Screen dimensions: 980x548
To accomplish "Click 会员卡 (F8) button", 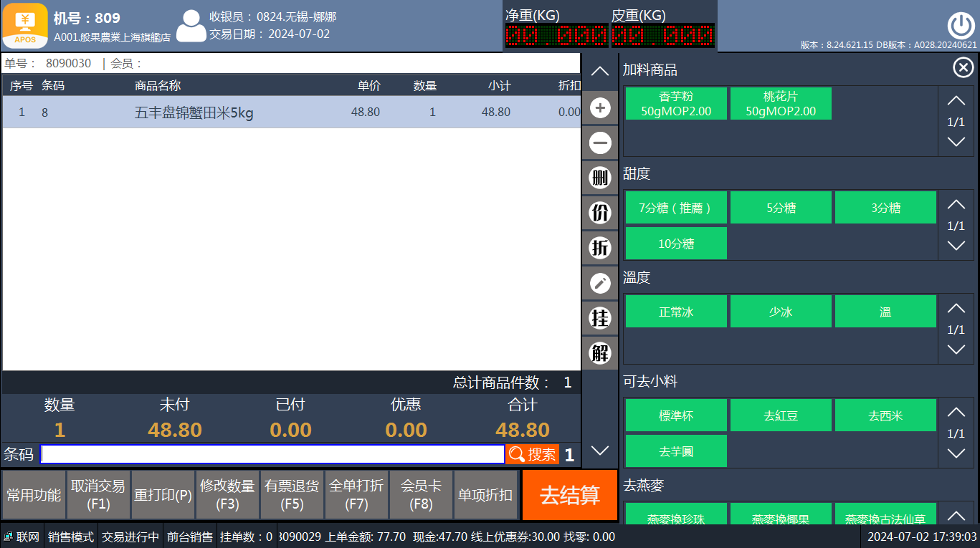I will click(421, 495).
